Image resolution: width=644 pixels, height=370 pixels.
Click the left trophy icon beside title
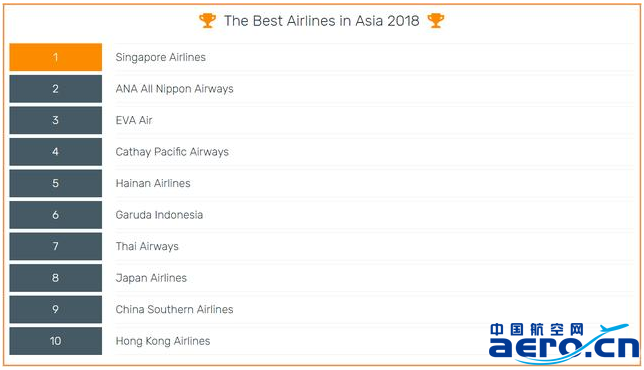[x=207, y=21]
